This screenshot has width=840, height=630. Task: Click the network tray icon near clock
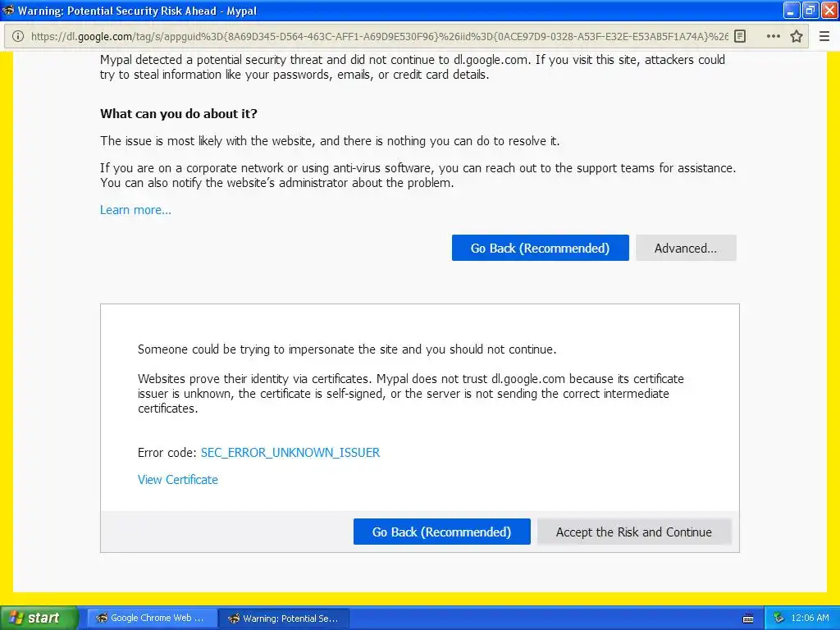778,618
